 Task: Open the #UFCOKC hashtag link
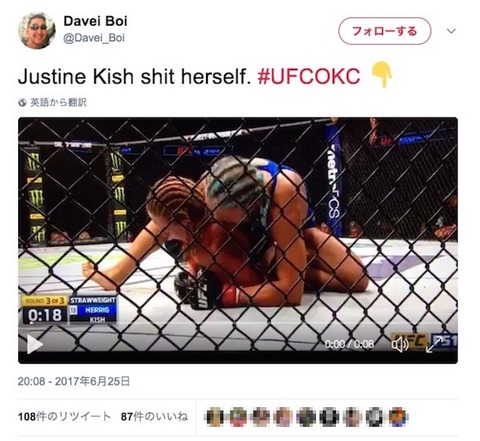(309, 76)
